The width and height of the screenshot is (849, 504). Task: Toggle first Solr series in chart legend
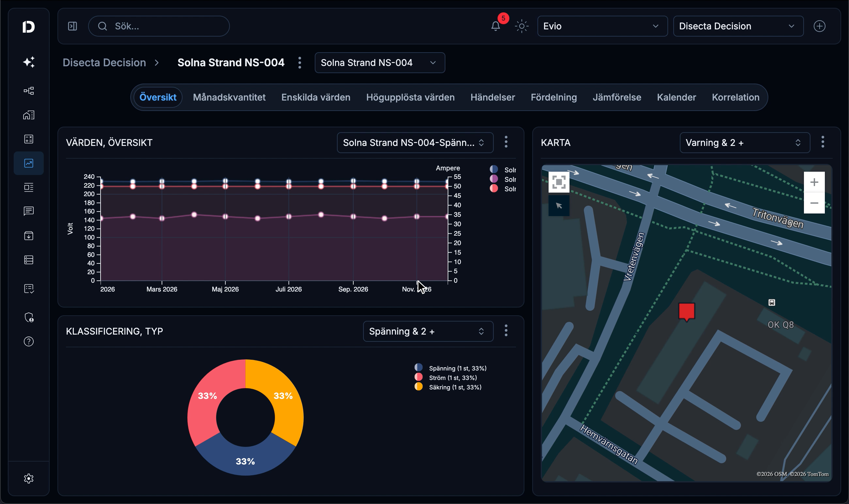[x=503, y=169]
